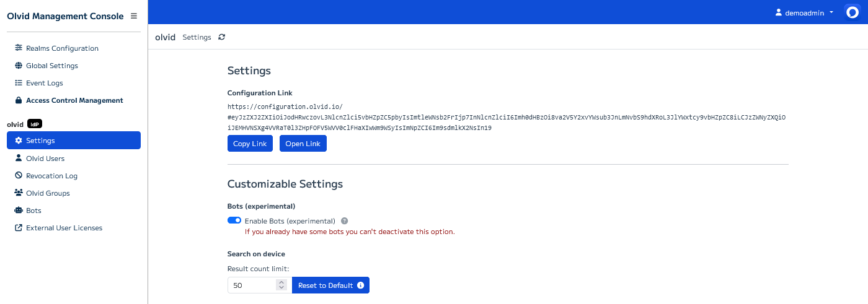This screenshot has width=868, height=304.
Task: Click the Copy Link button
Action: coord(250,144)
